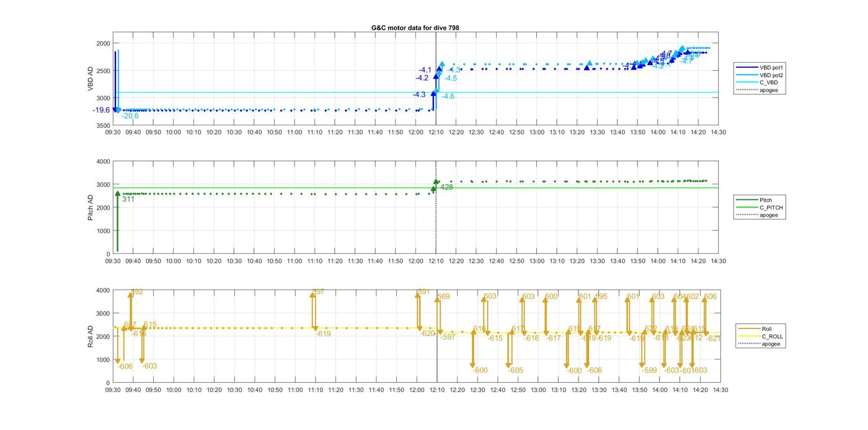
Task: Click the "1000" tick on the Pitch axis
Action: tap(103, 231)
